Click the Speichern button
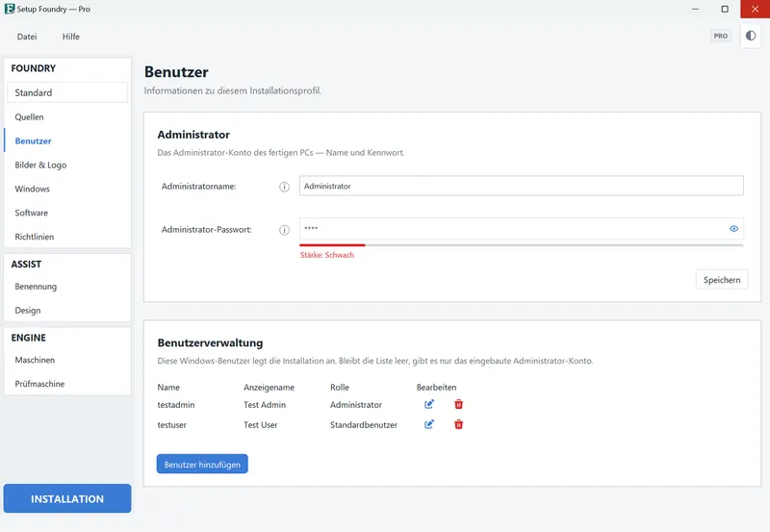This screenshot has height=532, width=770. click(721, 280)
